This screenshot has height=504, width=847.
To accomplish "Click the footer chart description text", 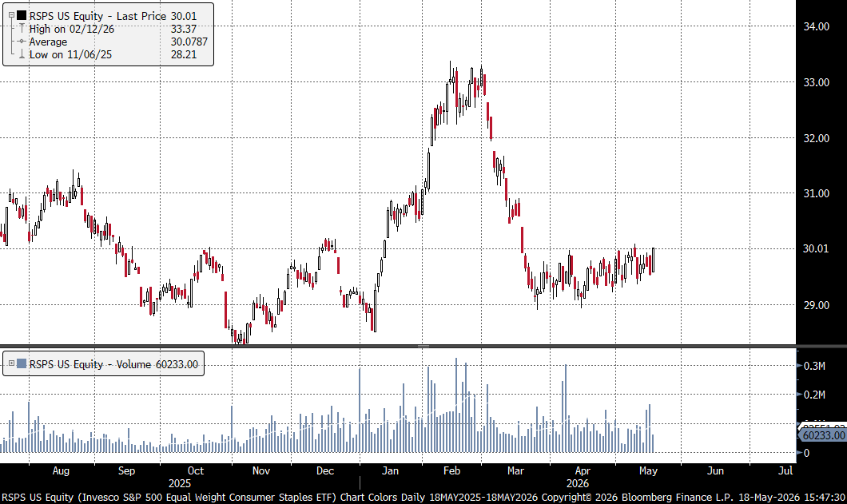I will [x=423, y=497].
